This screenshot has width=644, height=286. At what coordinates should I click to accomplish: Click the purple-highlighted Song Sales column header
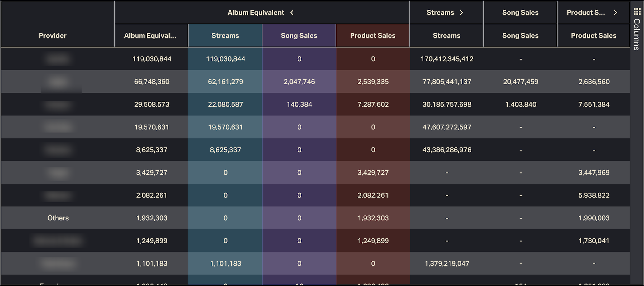[x=299, y=35]
